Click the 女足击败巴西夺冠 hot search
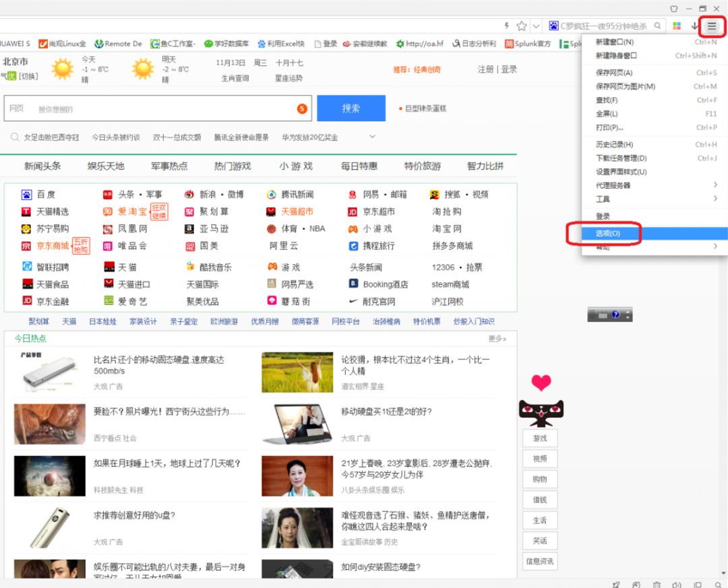Screen dimensions: 728x588 51,137
